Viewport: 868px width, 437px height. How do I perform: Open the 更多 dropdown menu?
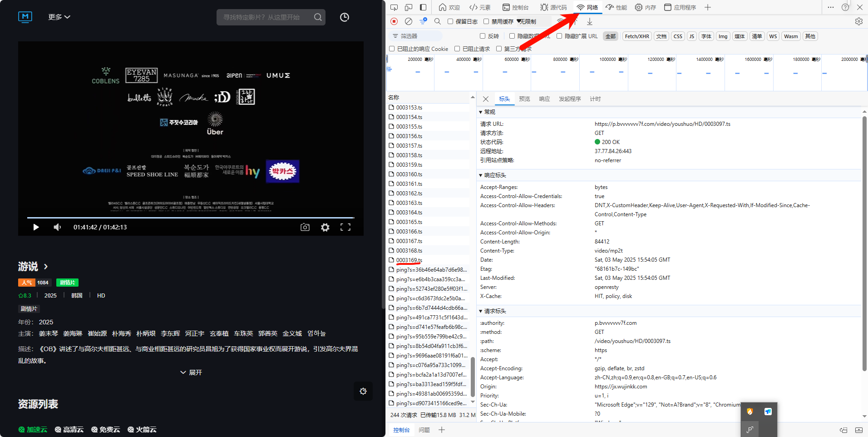pos(59,17)
